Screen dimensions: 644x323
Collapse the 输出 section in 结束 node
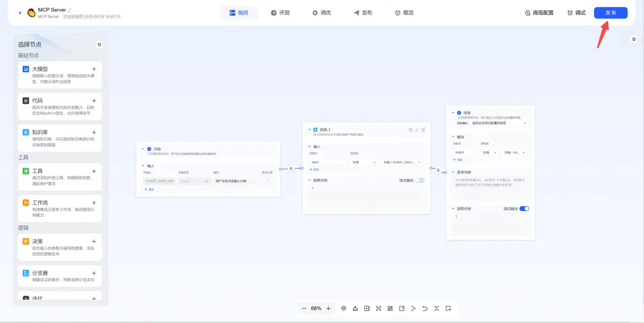pyautogui.click(x=453, y=136)
